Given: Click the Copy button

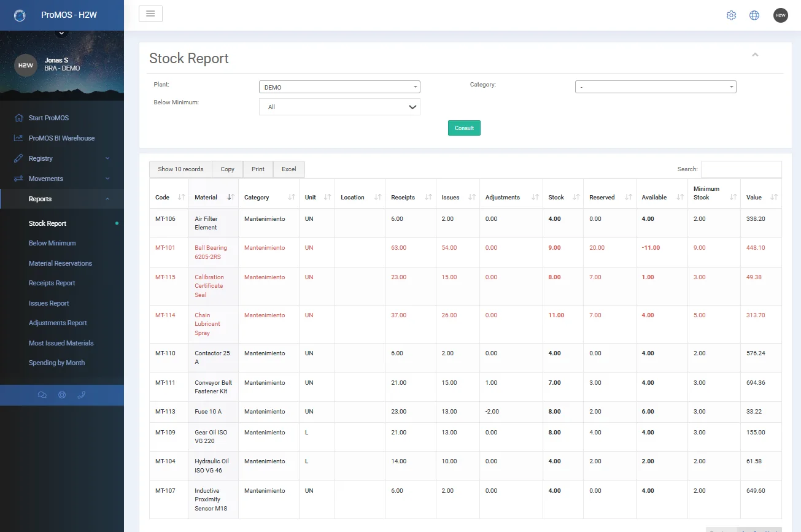Looking at the screenshot, I should pos(227,169).
